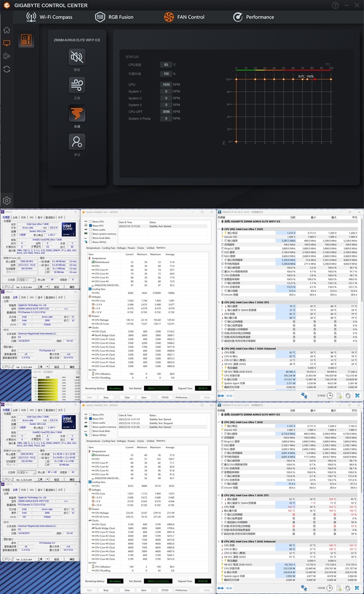Select the normal fan mode (正常) icon
Viewport: 364px width, 594px height.
point(77,85)
